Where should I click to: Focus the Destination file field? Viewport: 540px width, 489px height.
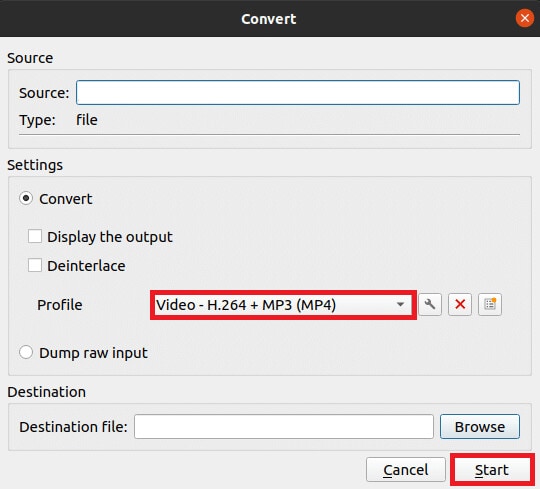point(284,427)
